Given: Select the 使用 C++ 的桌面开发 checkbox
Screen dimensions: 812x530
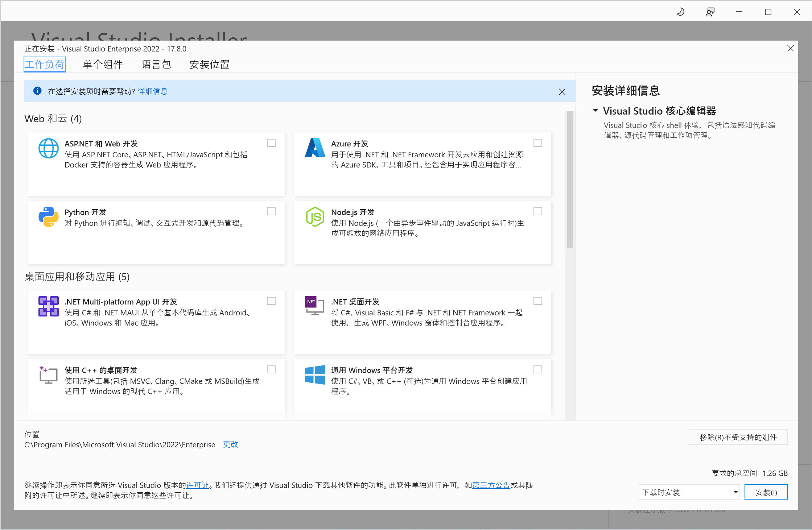Looking at the screenshot, I should click(271, 369).
